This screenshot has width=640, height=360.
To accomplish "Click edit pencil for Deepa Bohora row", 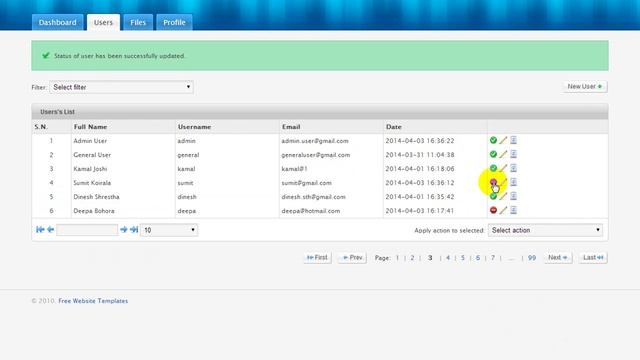I will [x=503, y=210].
